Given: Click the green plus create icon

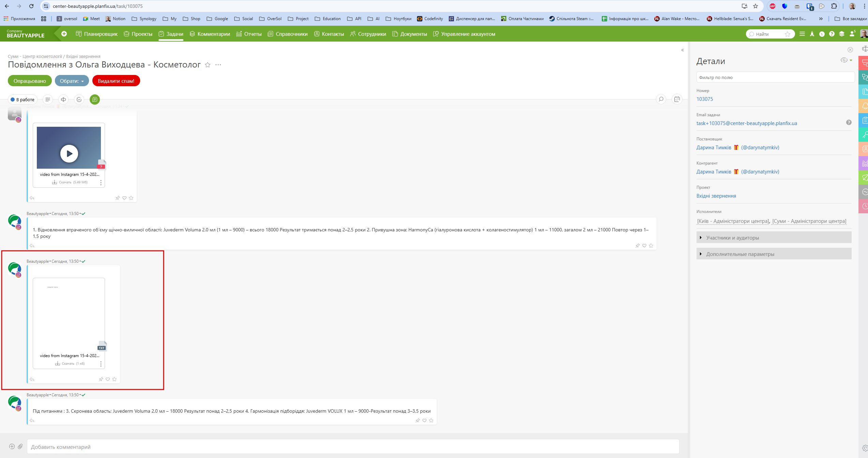Looking at the screenshot, I should 64,34.
